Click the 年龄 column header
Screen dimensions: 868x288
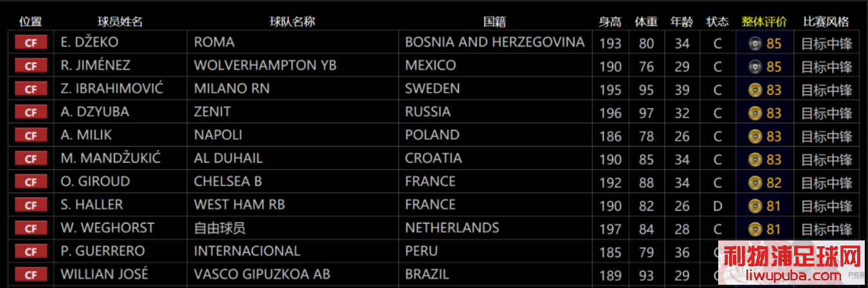coord(682,21)
